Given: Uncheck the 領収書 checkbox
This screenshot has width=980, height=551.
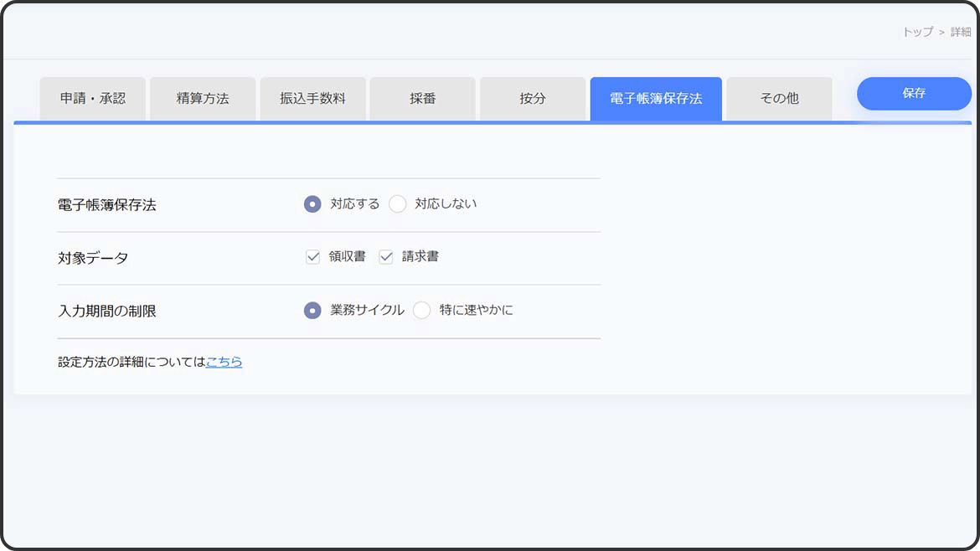Looking at the screenshot, I should [313, 257].
